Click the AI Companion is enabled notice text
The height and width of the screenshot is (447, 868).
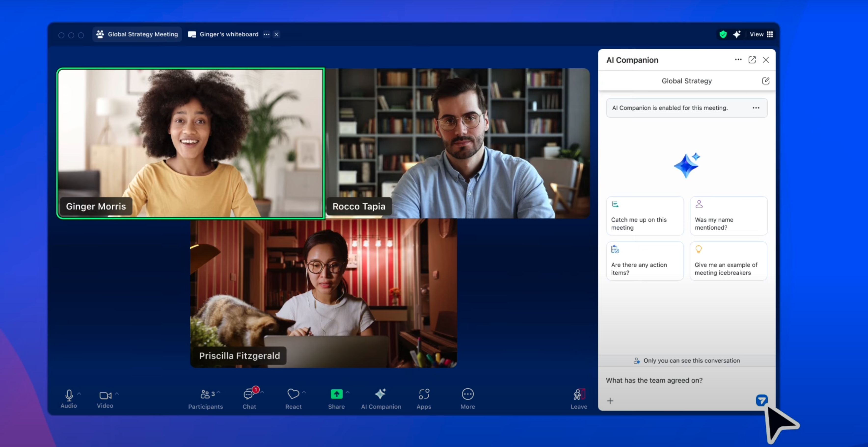point(670,108)
